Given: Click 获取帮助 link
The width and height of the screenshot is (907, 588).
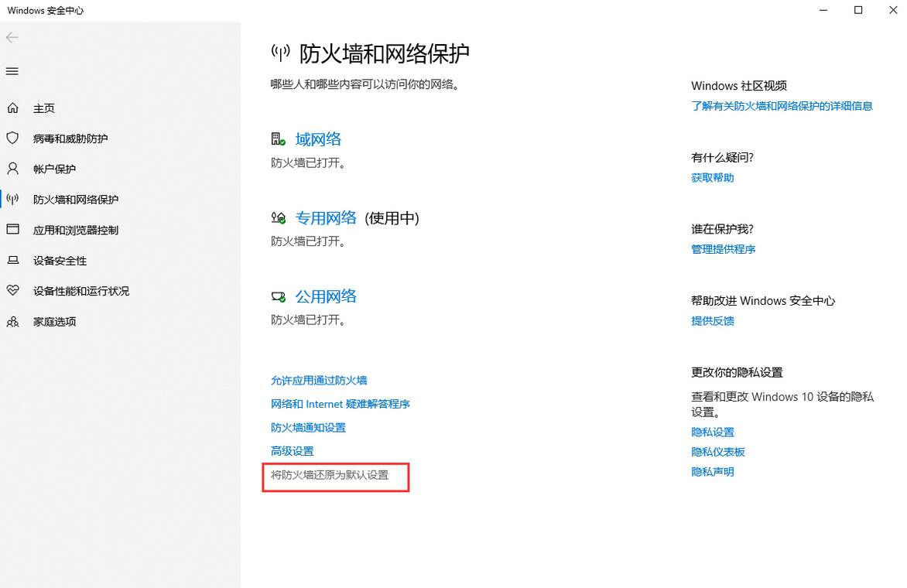Looking at the screenshot, I should click(x=713, y=177).
